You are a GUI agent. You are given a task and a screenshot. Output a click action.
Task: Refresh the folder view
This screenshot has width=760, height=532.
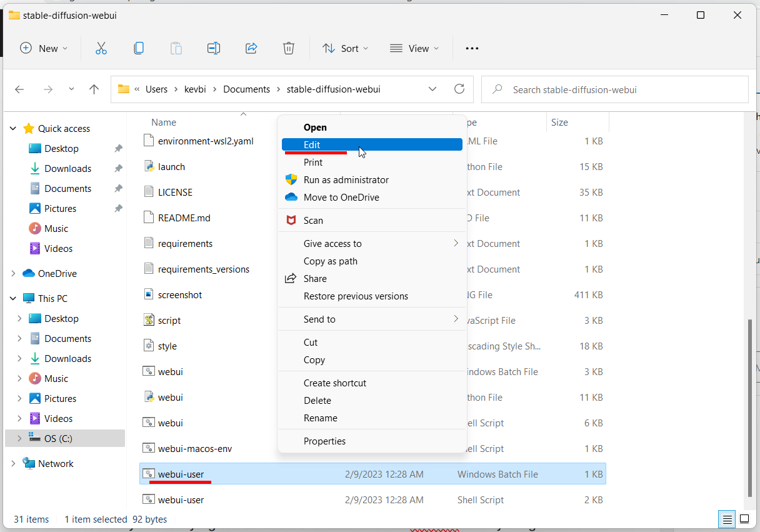[x=459, y=89]
